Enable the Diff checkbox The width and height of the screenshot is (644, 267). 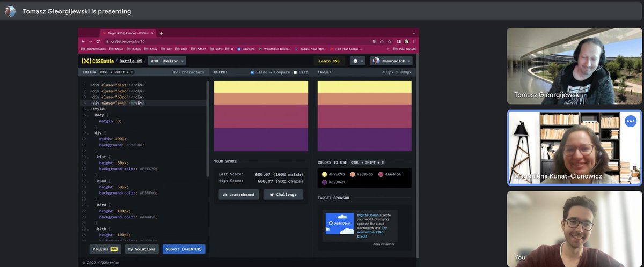click(x=295, y=72)
